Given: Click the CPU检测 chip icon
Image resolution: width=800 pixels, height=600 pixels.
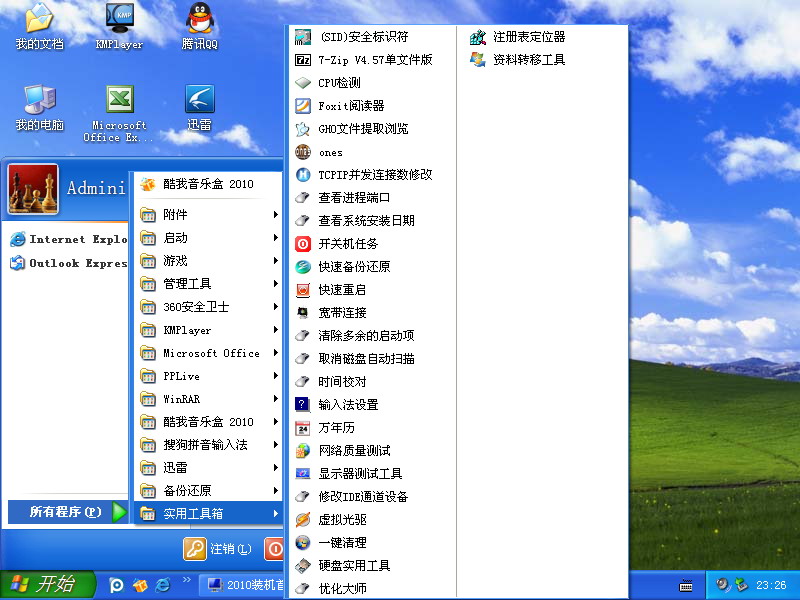Looking at the screenshot, I should click(x=303, y=83).
